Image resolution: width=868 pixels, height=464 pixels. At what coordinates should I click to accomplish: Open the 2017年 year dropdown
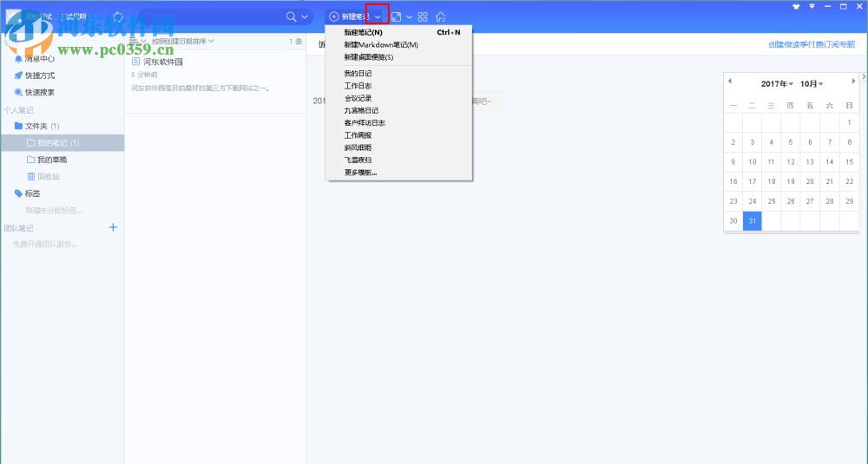tap(777, 84)
